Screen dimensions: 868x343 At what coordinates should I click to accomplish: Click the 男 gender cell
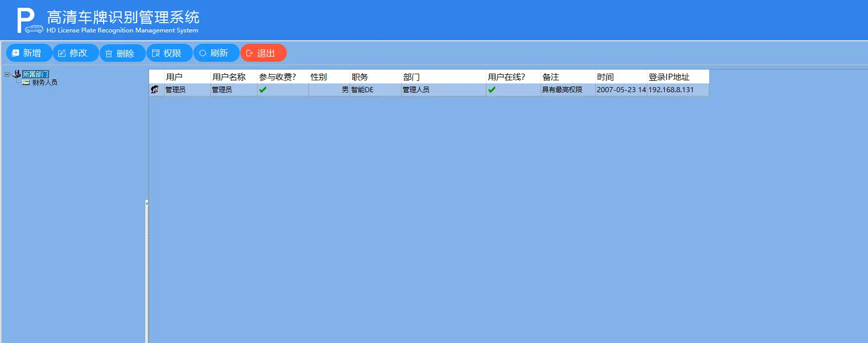point(330,90)
